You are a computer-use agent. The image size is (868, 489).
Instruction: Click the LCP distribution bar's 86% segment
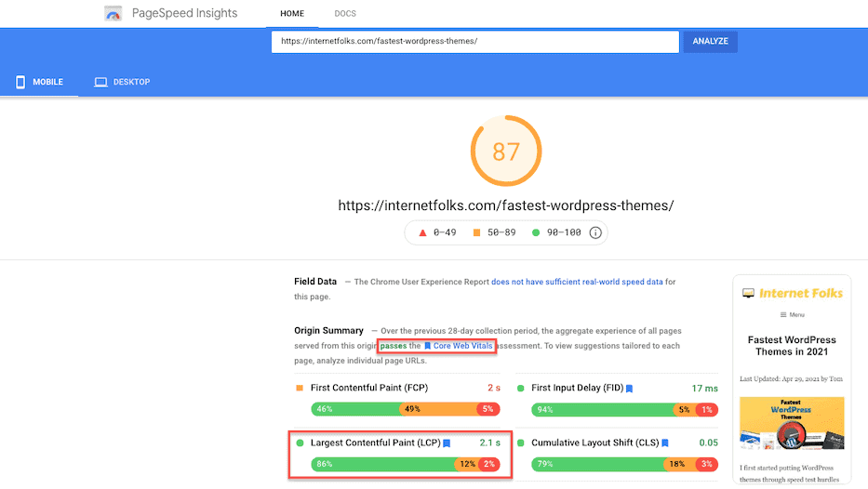tap(382, 464)
